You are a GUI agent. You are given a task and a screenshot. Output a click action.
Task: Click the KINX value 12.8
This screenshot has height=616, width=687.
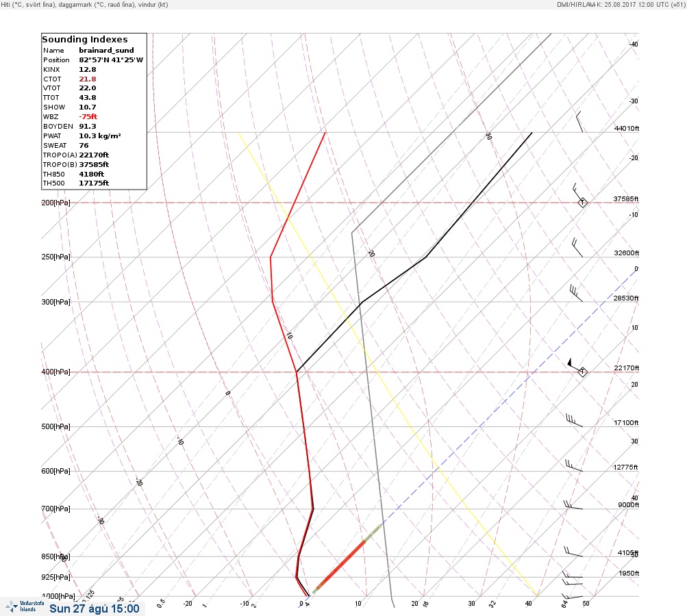pos(88,70)
